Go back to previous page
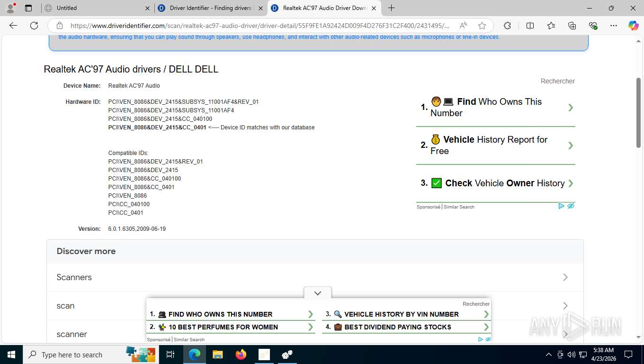Screen dimensions: 644x364 (x=13, y=26)
